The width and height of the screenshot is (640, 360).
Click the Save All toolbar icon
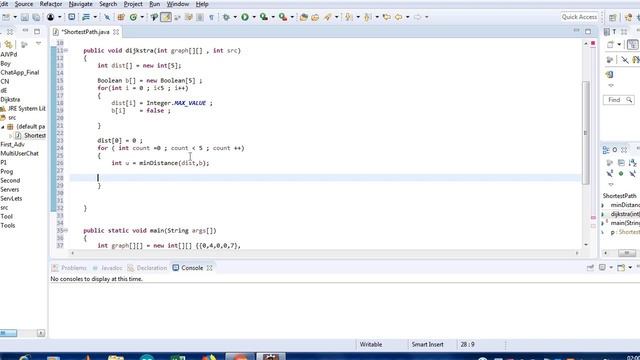[36, 17]
